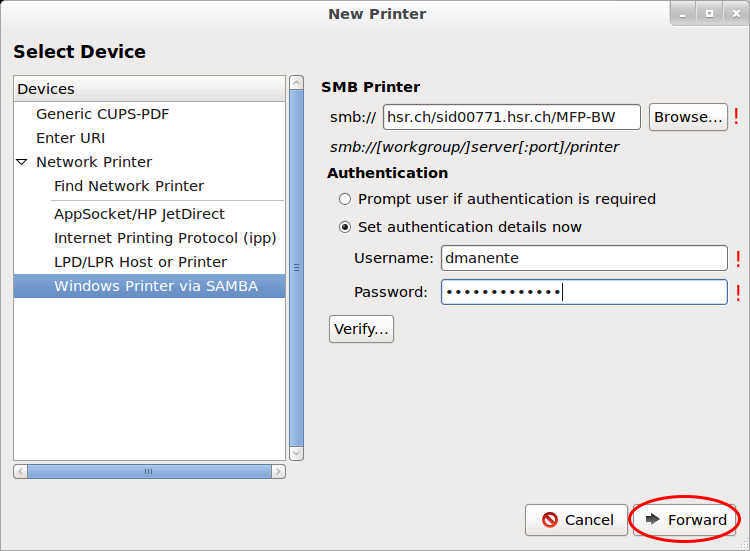Click the horizontal scrollbar right arrow

click(278, 472)
